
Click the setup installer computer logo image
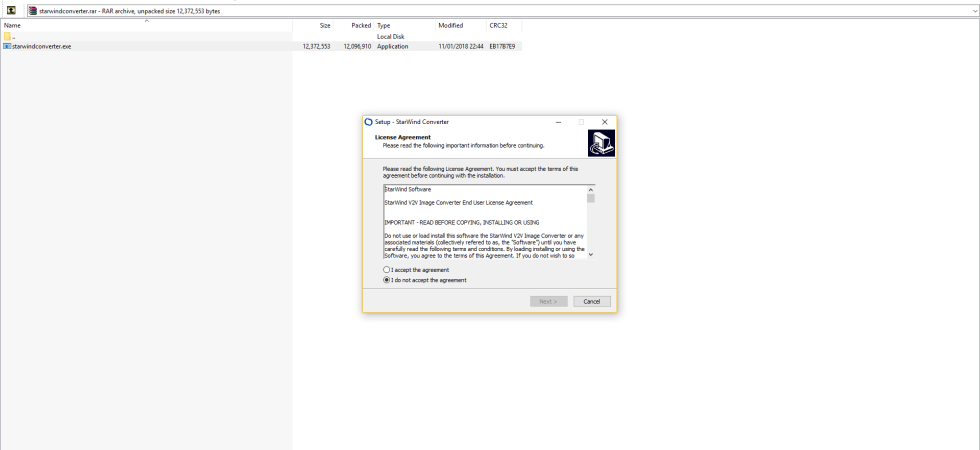coord(601,143)
